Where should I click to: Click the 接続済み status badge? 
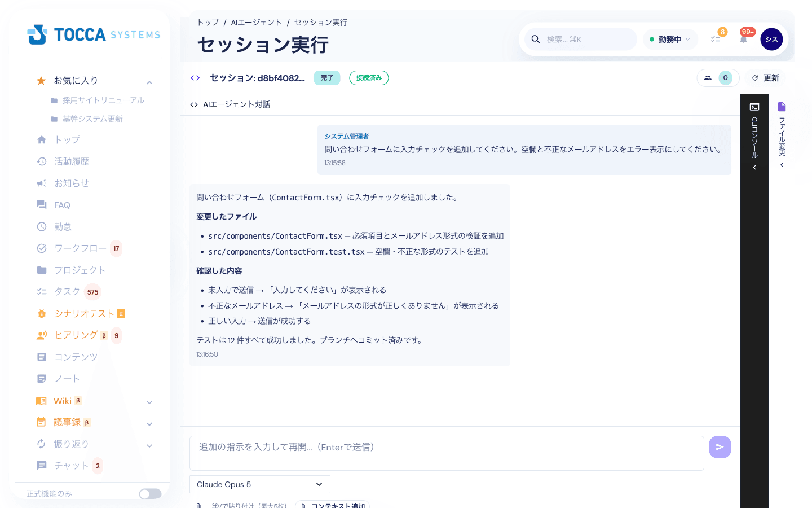point(369,78)
